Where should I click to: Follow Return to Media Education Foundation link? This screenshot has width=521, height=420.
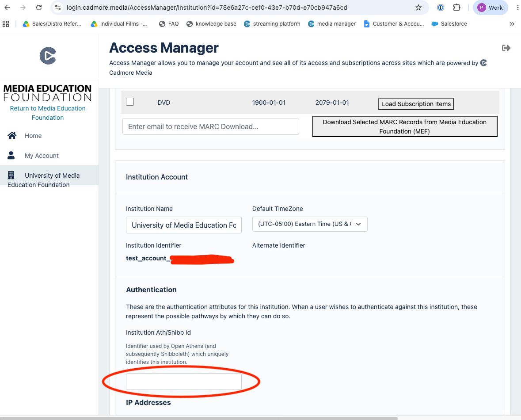[x=48, y=113]
